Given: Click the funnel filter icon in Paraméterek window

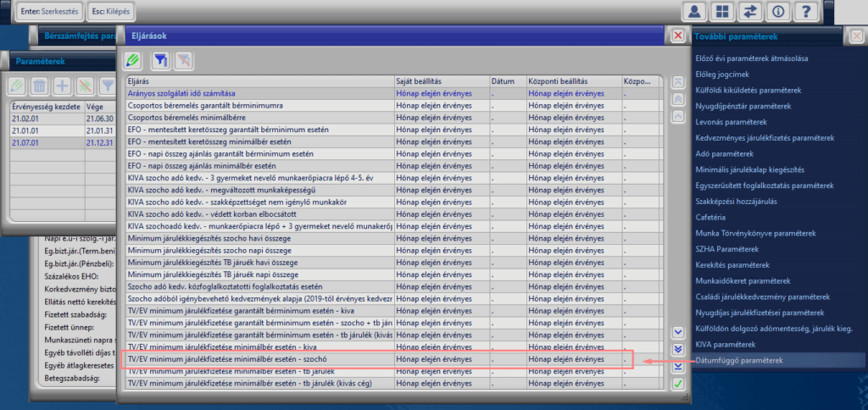Looking at the screenshot, I should pyautogui.click(x=108, y=86).
